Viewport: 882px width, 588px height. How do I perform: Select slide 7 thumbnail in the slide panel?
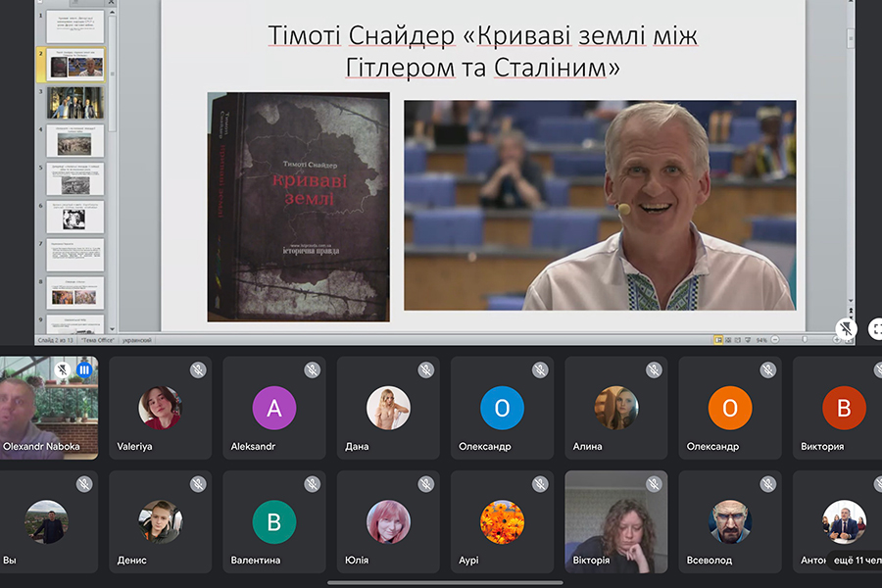[74, 255]
